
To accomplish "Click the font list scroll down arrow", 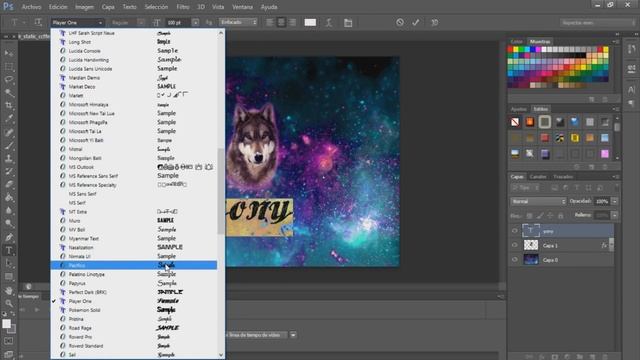I will click(221, 355).
